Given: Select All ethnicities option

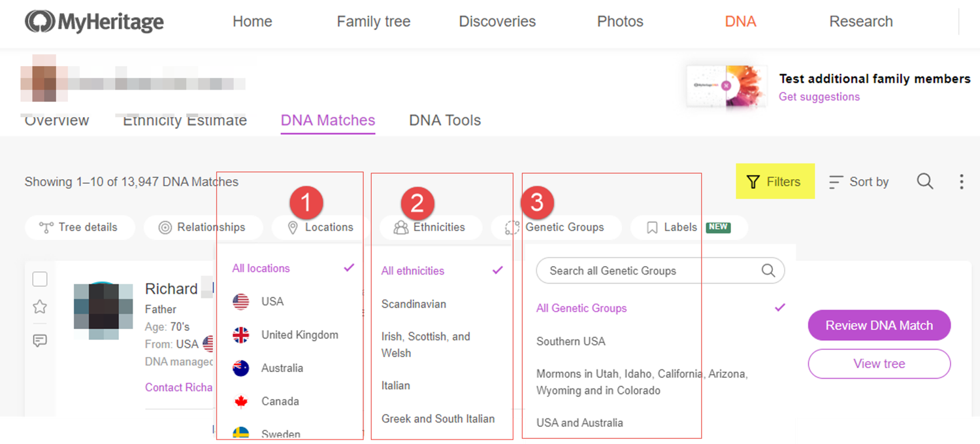Looking at the screenshot, I should (x=413, y=271).
